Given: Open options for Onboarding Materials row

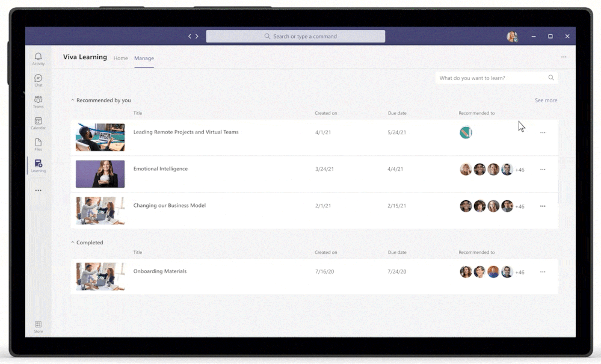Looking at the screenshot, I should [543, 272].
